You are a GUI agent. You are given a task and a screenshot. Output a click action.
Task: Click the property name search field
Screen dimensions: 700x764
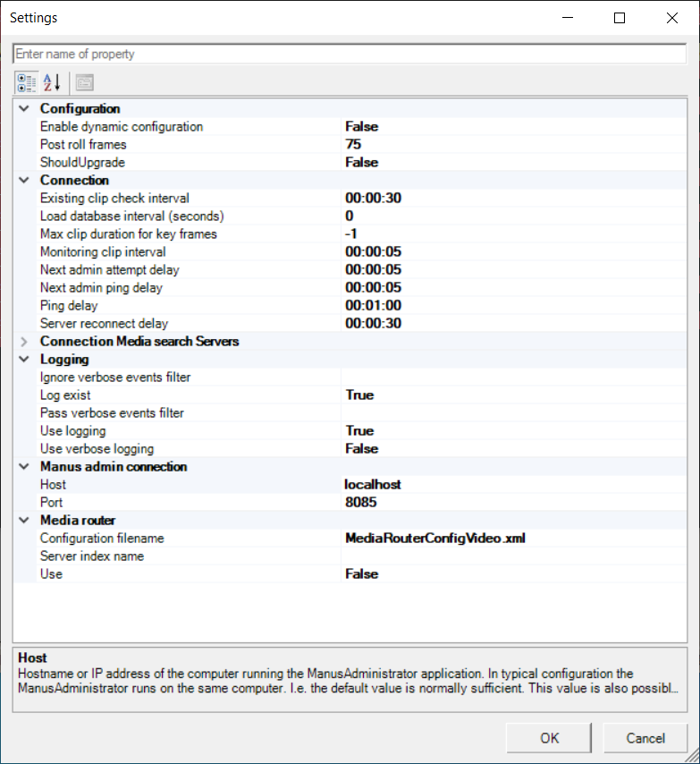pos(349,55)
